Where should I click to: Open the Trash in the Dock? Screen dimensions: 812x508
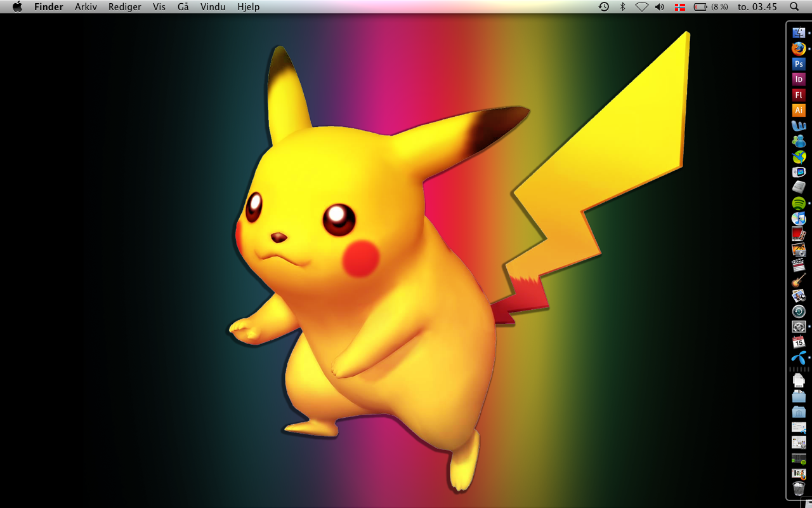[799, 489]
